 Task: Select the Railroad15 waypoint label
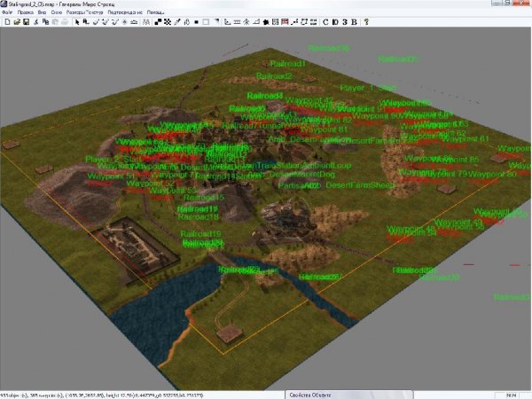point(204,198)
